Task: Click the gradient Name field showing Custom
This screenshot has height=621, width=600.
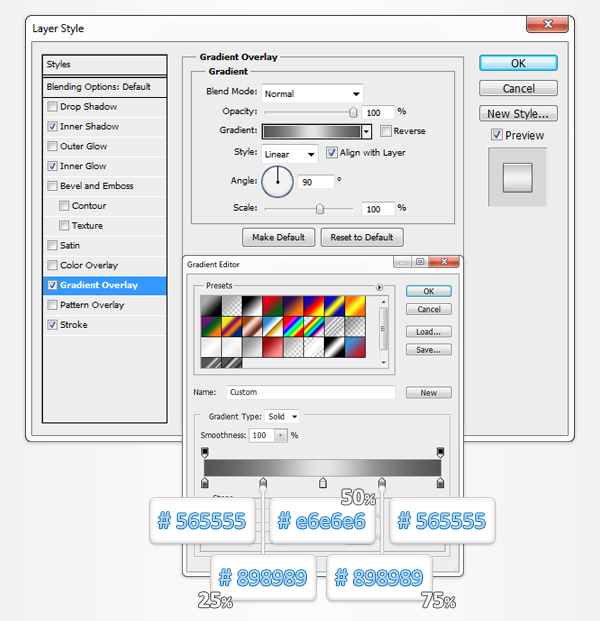Action: coord(311,392)
